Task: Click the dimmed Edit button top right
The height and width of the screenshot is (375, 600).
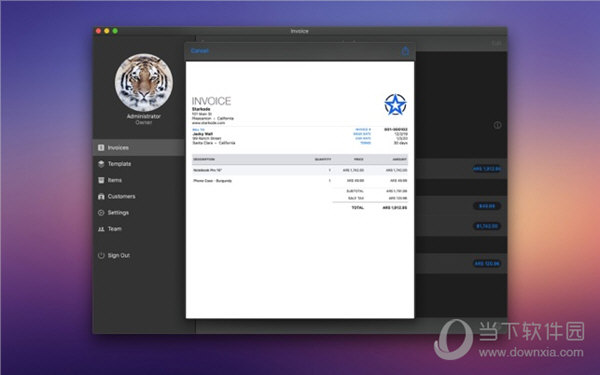Action: tap(496, 44)
